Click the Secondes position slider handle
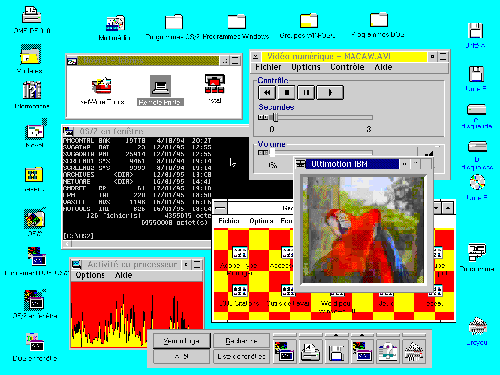This screenshot has height=375, width=500. coord(275,117)
